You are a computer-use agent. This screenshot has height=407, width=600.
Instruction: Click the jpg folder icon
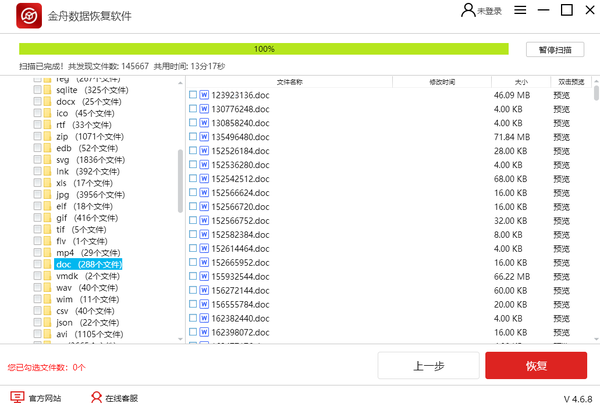click(46, 194)
